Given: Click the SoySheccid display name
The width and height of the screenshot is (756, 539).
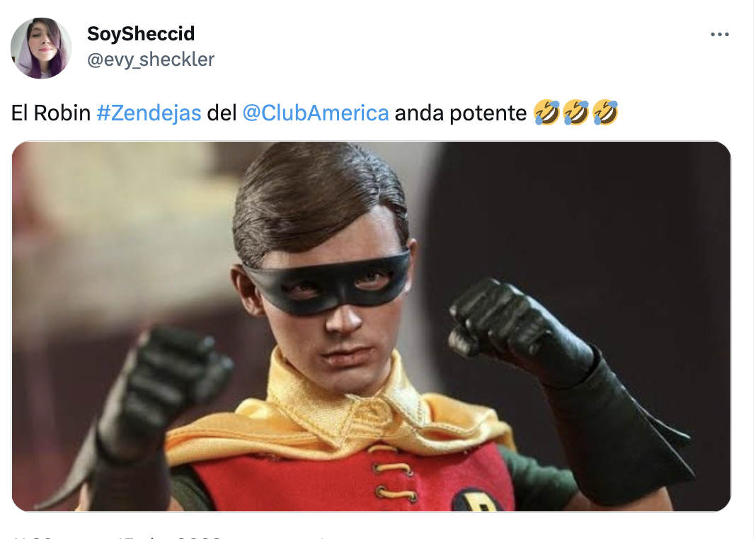Looking at the screenshot, I should click(x=141, y=34).
